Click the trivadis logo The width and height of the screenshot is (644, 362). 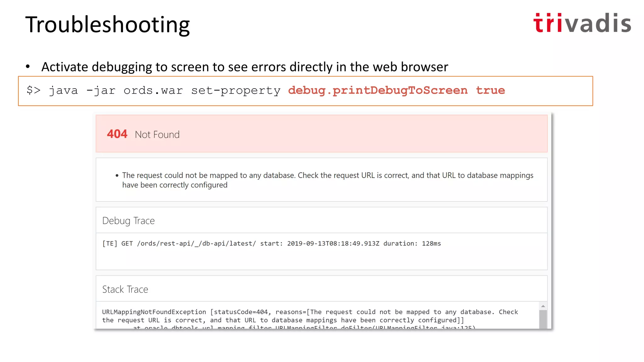[x=582, y=23]
